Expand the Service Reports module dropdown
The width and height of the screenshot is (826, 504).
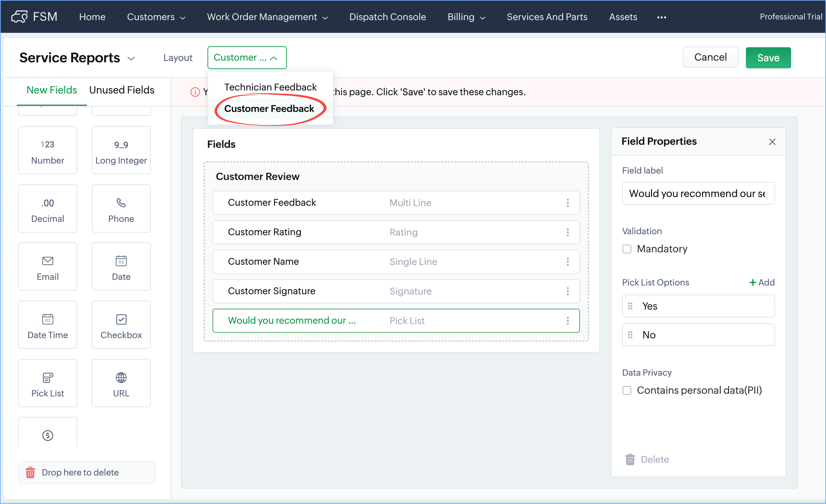(x=131, y=58)
